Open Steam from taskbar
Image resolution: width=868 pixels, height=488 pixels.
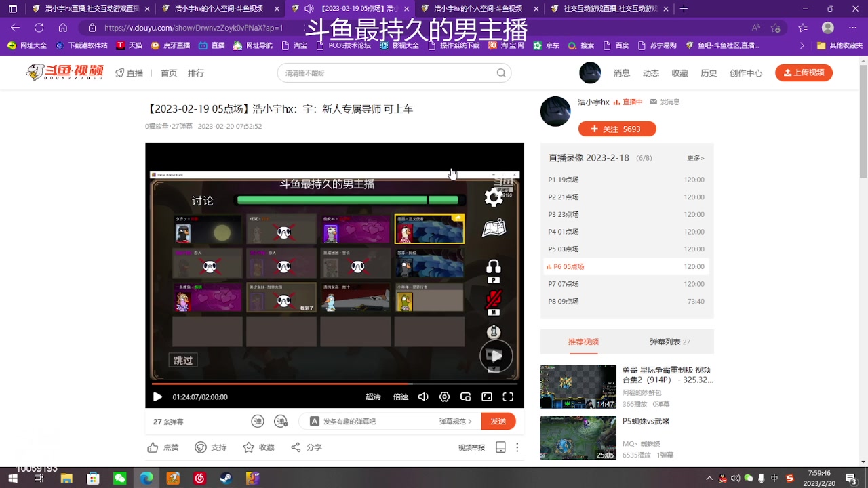226,478
